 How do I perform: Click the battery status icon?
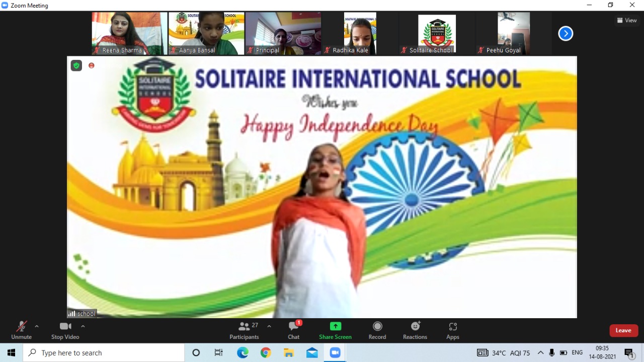pyautogui.click(x=563, y=353)
